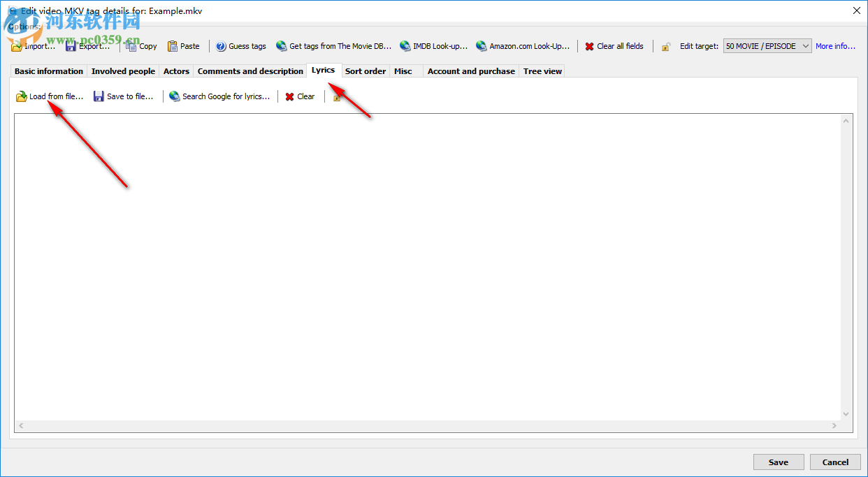Select the Export function
Screen dimensions: 868x477
(88, 45)
